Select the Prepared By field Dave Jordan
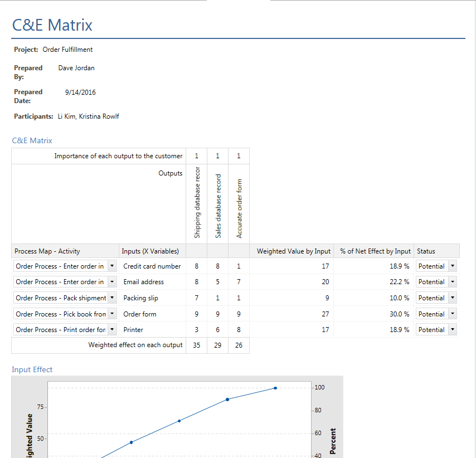This screenshot has height=458, width=476. (x=76, y=68)
